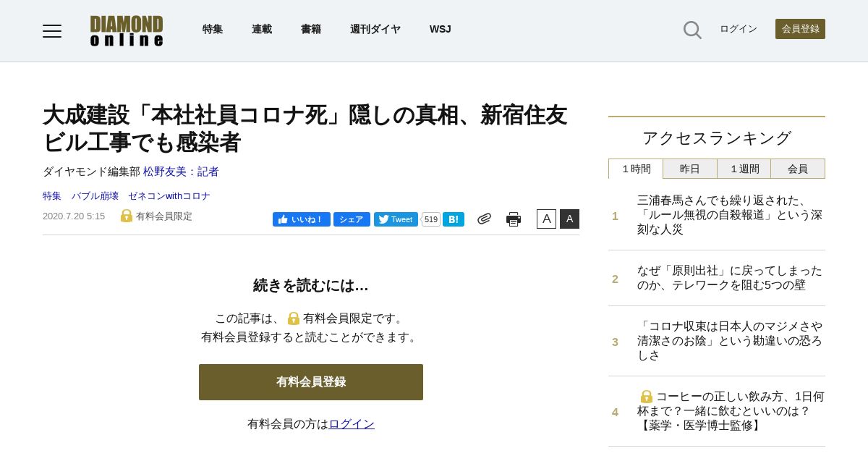Image resolution: width=868 pixels, height=456 pixels.
Task: Click the Facebook シェア button
Action: (352, 219)
